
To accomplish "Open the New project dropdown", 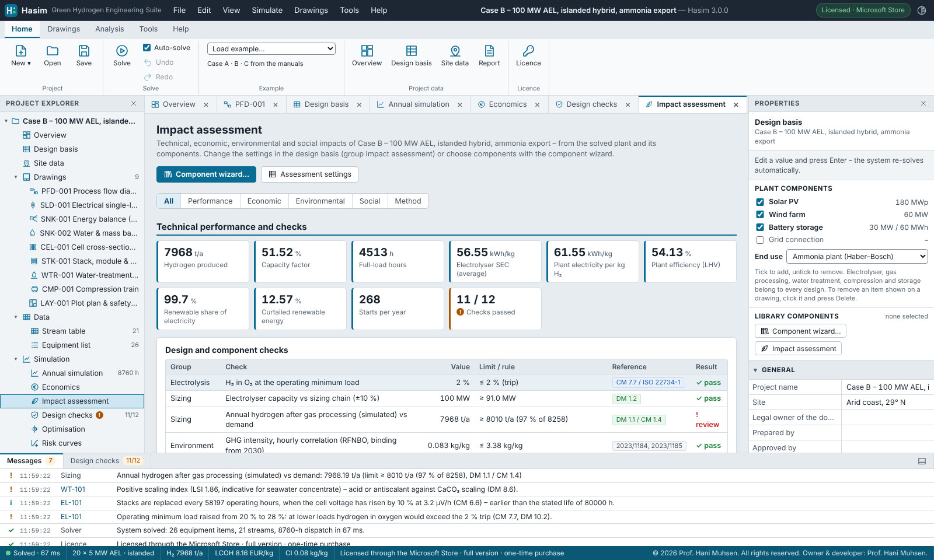I will tap(21, 55).
